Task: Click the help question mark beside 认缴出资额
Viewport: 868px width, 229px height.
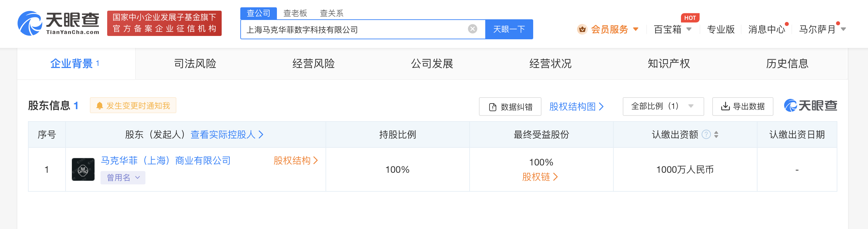Action: coord(706,135)
